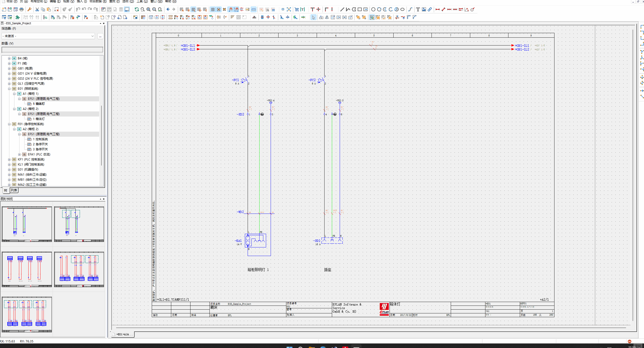This screenshot has width=644, height=348.
Task: Select the Rectangle drawing tool
Action: click(360, 10)
